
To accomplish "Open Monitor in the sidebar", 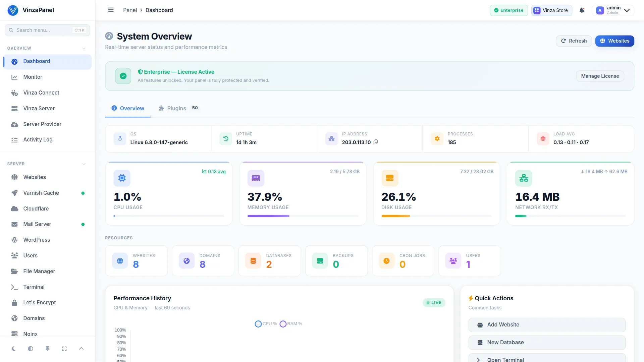I will pyautogui.click(x=47, y=77).
